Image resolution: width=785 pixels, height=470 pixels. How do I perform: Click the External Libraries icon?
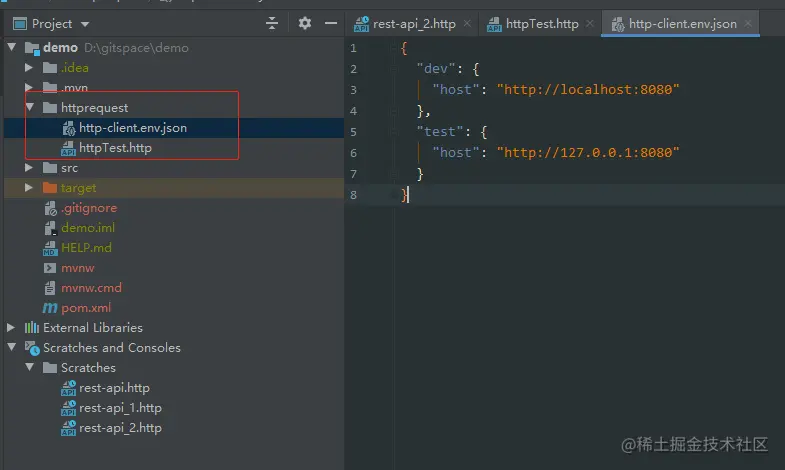tap(32, 327)
